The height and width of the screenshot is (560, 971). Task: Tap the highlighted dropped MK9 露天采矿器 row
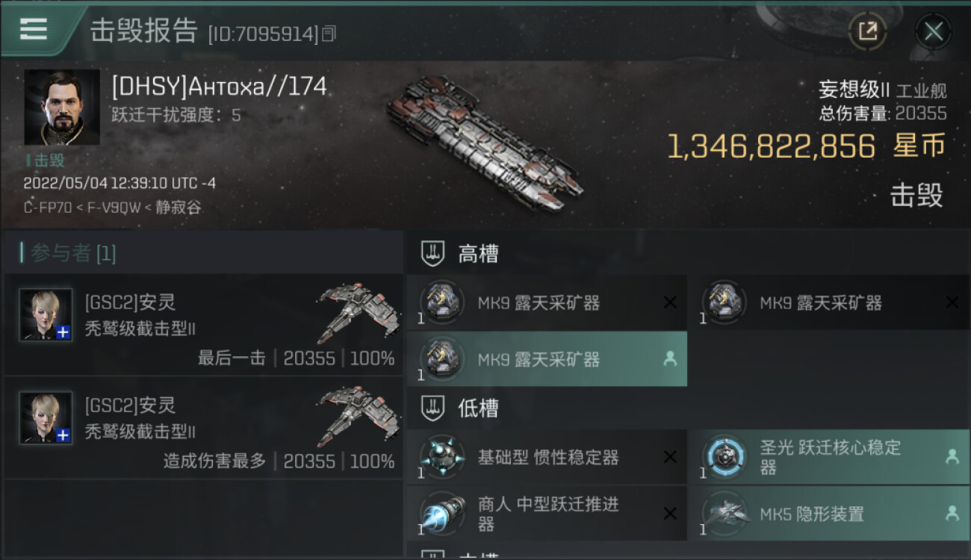547,359
